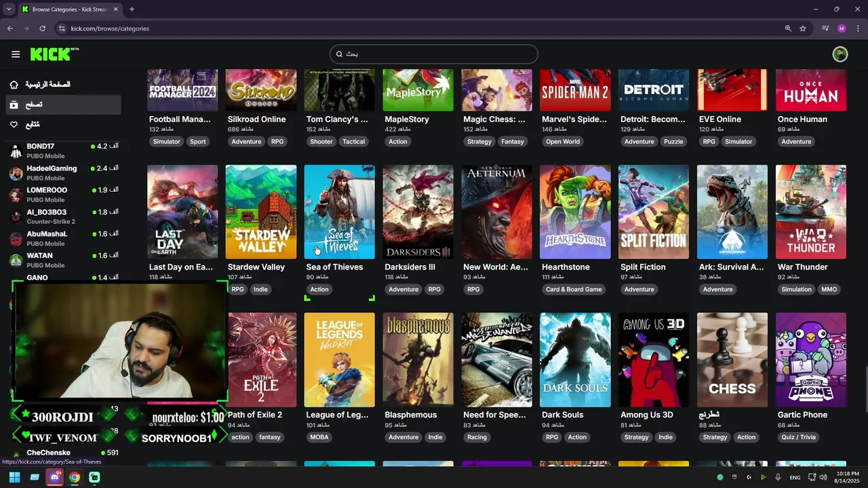Open Blasphemous category cover
868x488 pixels.
coord(418,360)
